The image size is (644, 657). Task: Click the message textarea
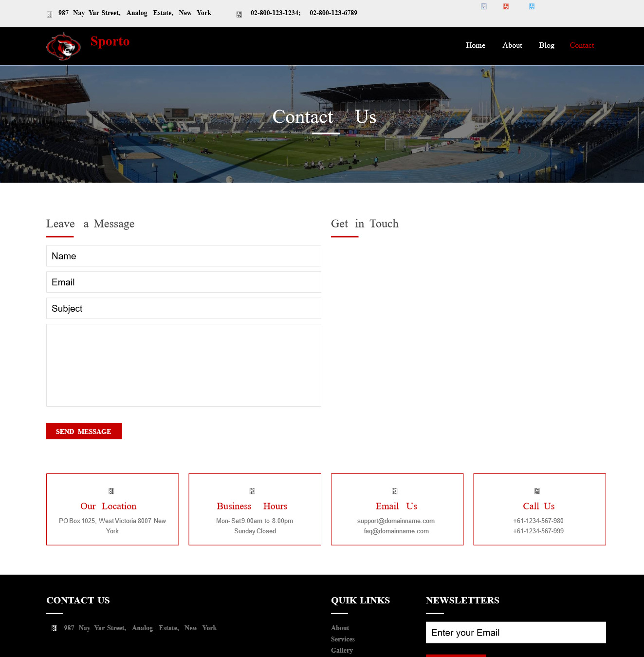(x=184, y=365)
